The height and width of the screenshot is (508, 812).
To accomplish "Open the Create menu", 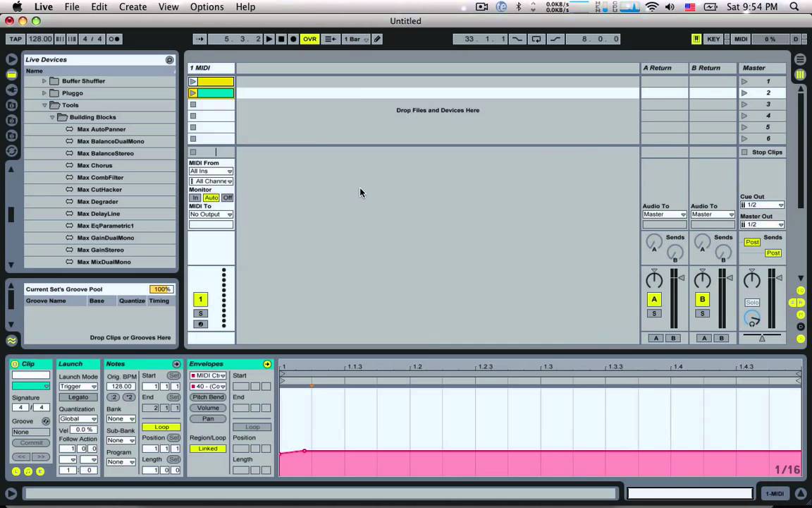I will [133, 7].
